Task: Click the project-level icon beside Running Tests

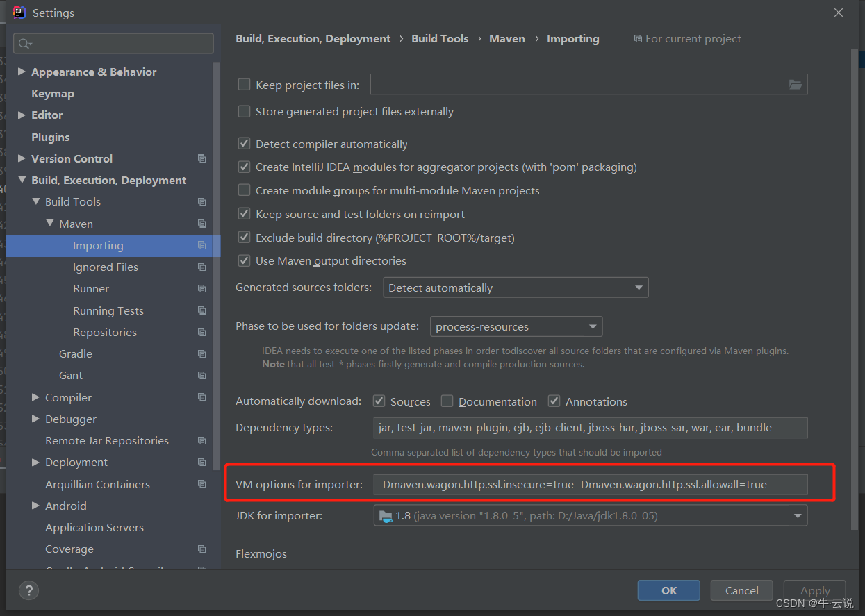Action: (x=201, y=310)
